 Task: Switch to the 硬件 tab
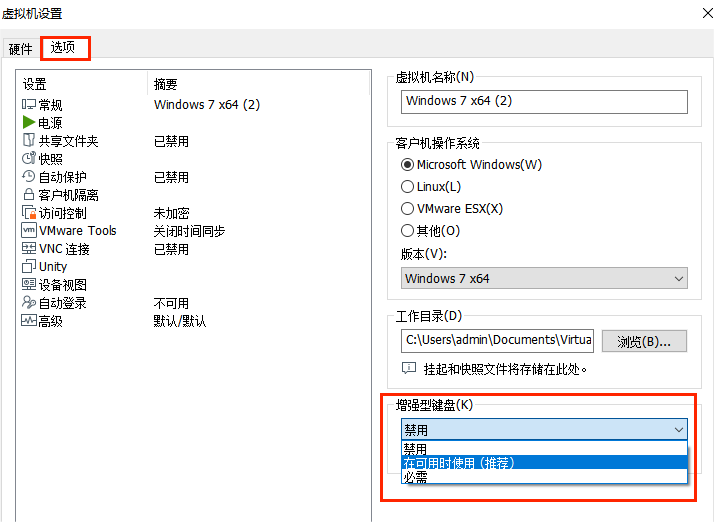tap(20, 49)
